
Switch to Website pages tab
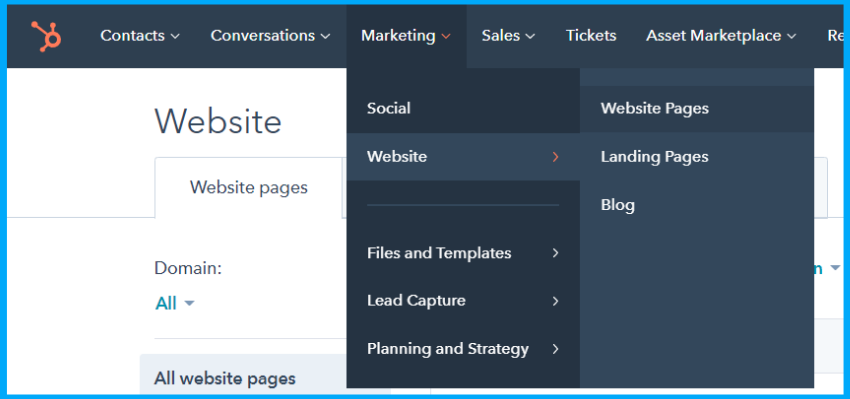tap(249, 188)
